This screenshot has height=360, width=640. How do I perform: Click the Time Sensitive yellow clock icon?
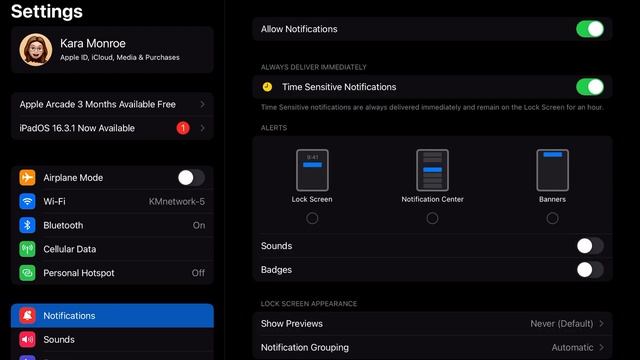[267, 87]
